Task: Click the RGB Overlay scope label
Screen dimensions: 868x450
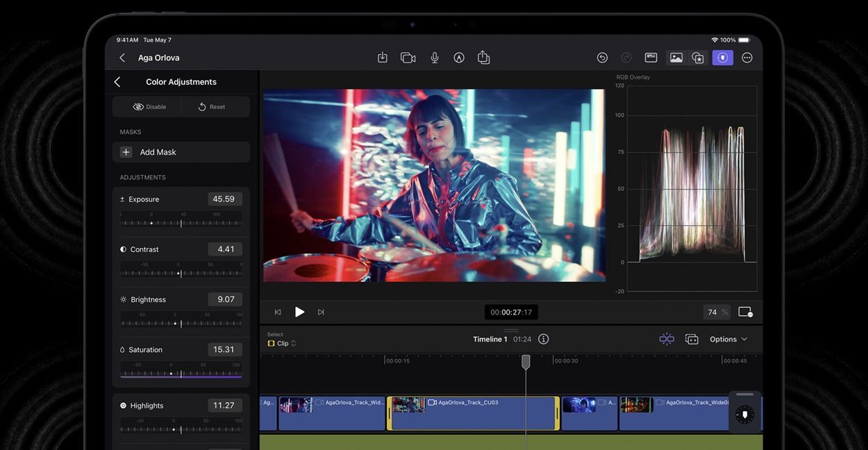Action: 633,77
